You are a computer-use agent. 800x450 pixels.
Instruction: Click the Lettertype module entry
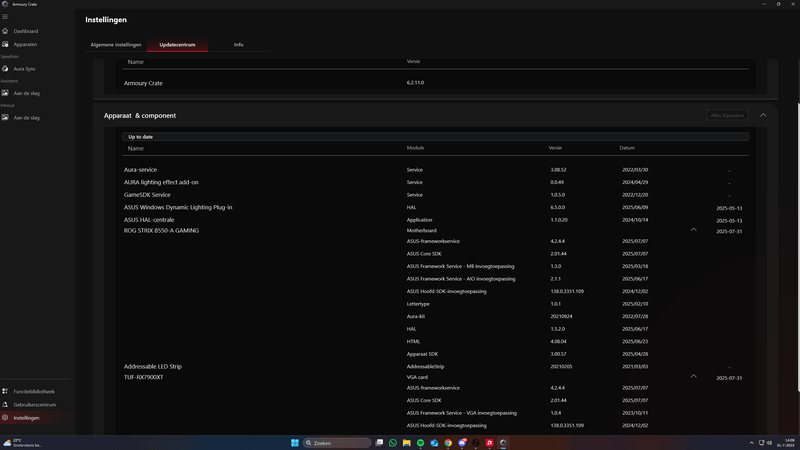tap(418, 304)
